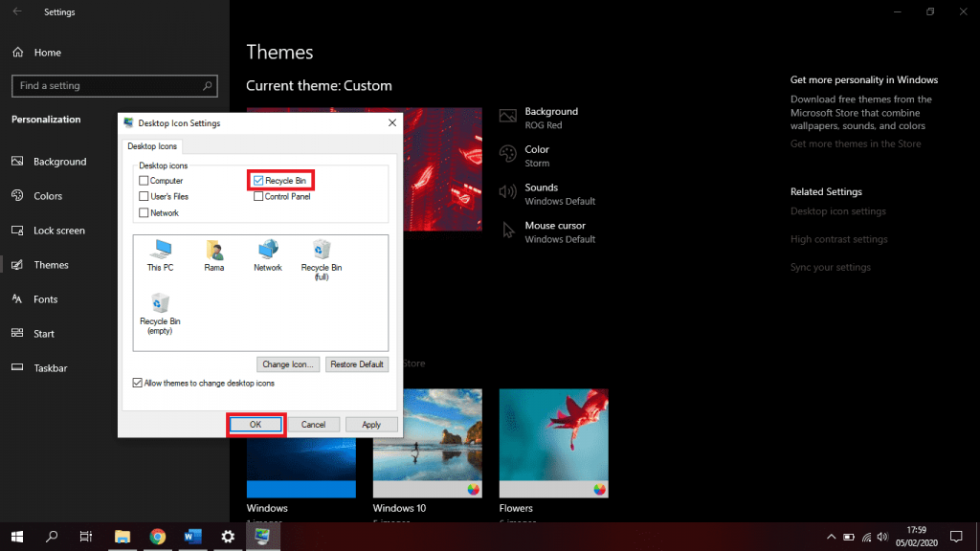The image size is (980, 551).
Task: Go to Colors personalization page
Action: (x=48, y=196)
